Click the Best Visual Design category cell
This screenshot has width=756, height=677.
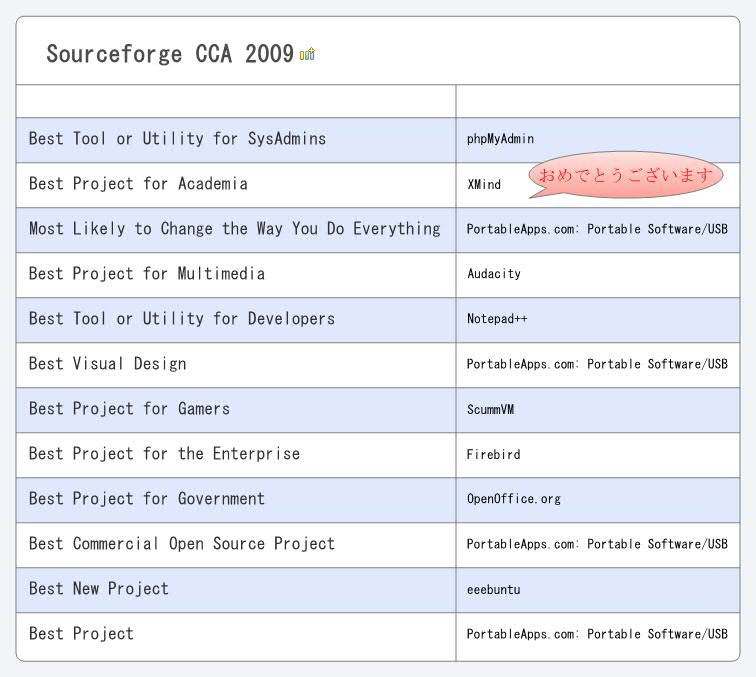point(107,364)
